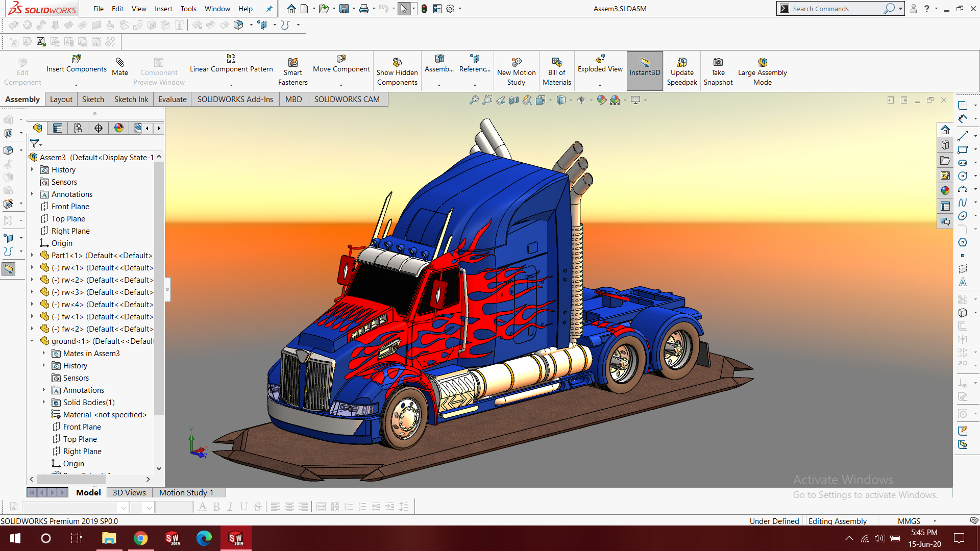
Task: Expand fw<2> component node
Action: coord(32,329)
